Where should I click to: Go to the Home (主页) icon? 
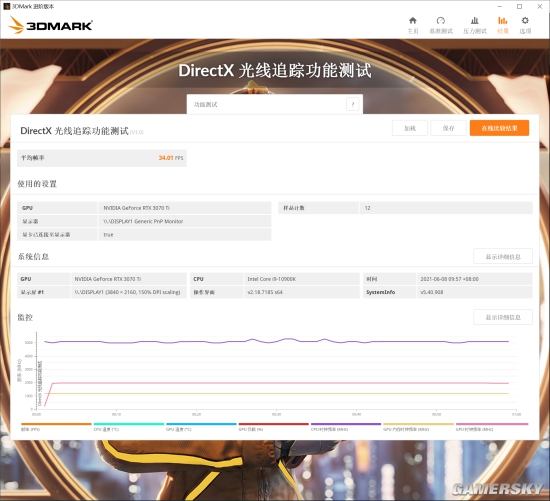point(413,21)
